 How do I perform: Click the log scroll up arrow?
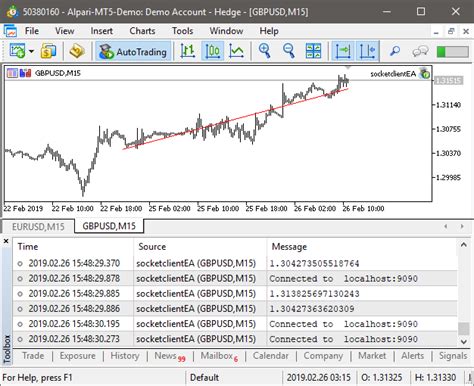pos(464,245)
